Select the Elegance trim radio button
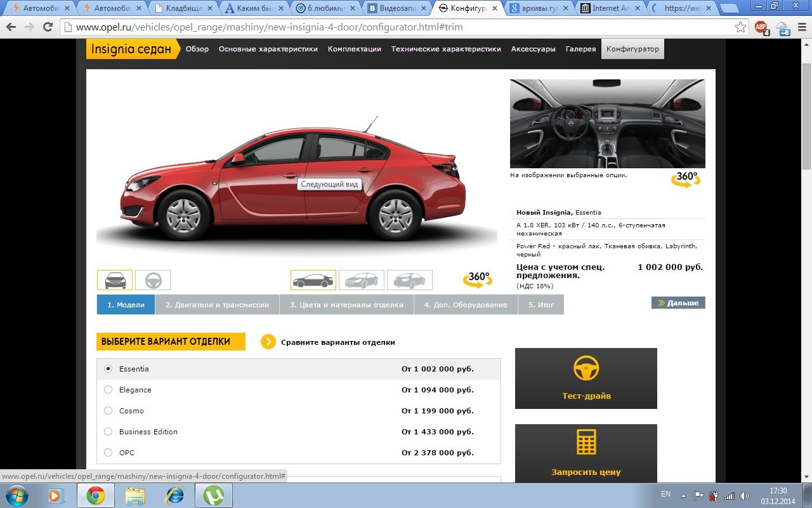Image resolution: width=812 pixels, height=508 pixels. pyautogui.click(x=108, y=390)
